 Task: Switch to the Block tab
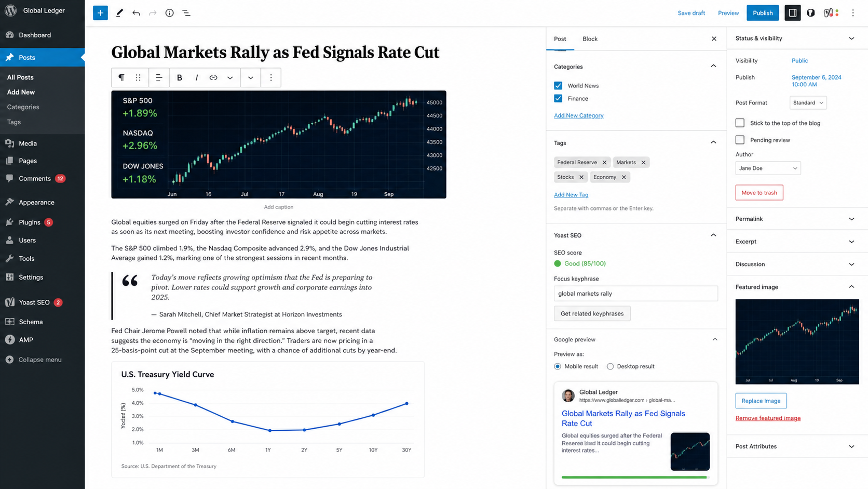pos(590,39)
